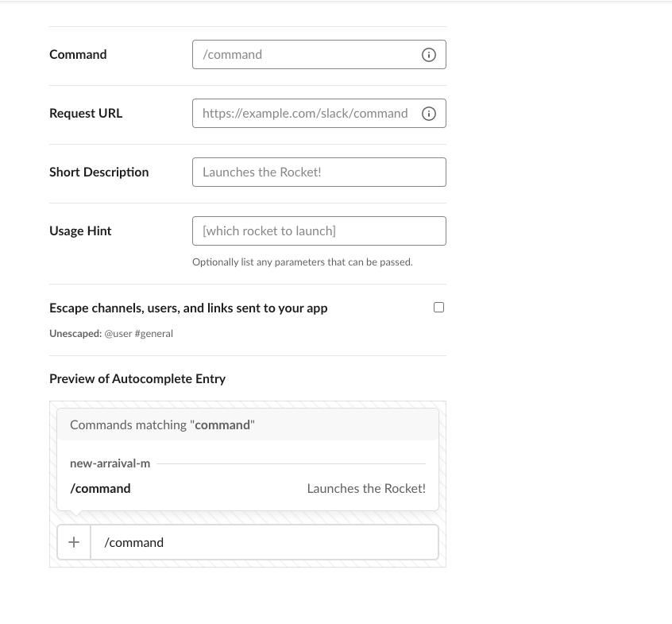Viewport: 672px width, 624px height.
Task: Click the "Commands matching" preview header
Action: click(162, 425)
